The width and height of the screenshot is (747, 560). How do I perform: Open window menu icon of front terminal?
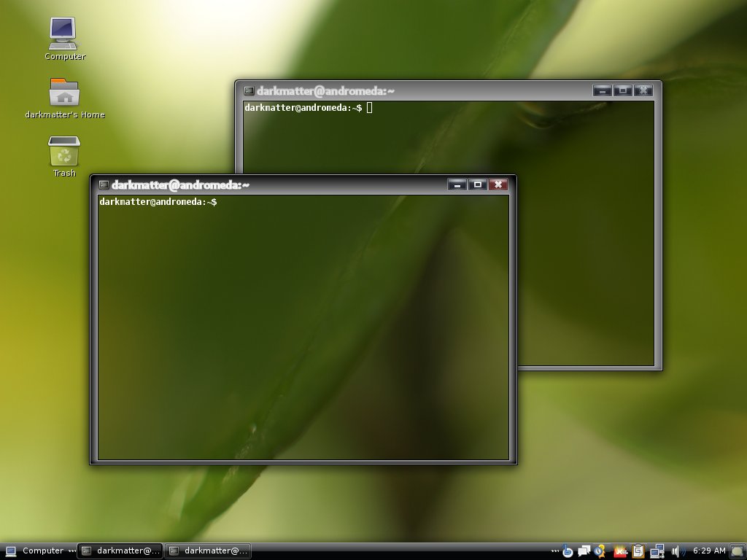pyautogui.click(x=104, y=184)
